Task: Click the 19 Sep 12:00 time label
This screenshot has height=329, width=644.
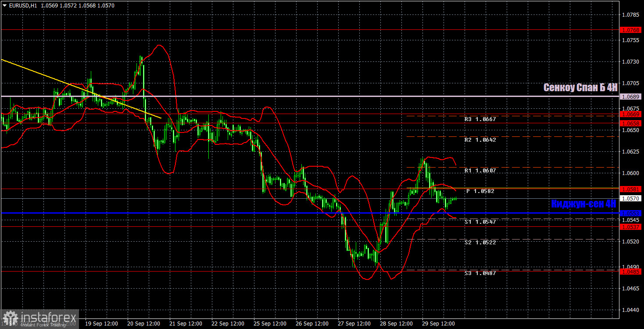Action: pos(101,324)
